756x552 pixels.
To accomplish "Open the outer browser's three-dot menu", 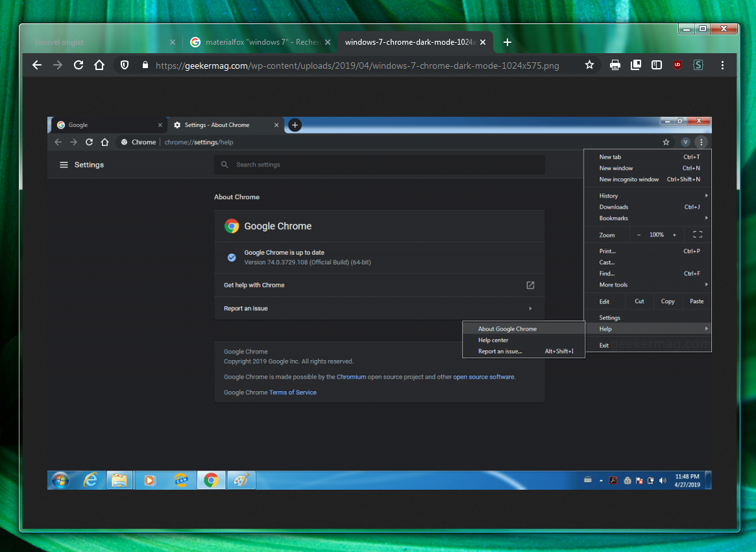I will click(722, 65).
